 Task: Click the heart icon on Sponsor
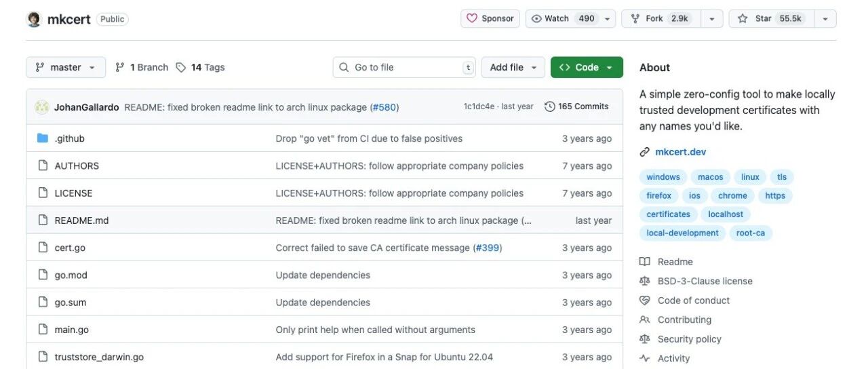pos(472,18)
